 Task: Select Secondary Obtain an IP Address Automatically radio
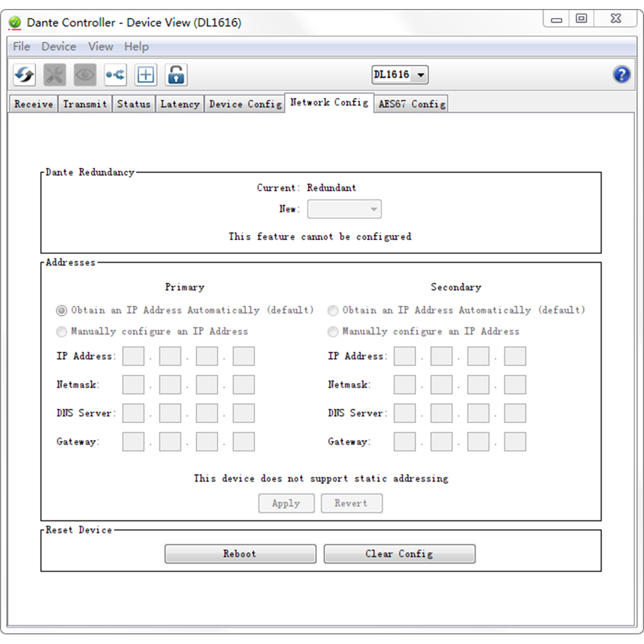333,310
